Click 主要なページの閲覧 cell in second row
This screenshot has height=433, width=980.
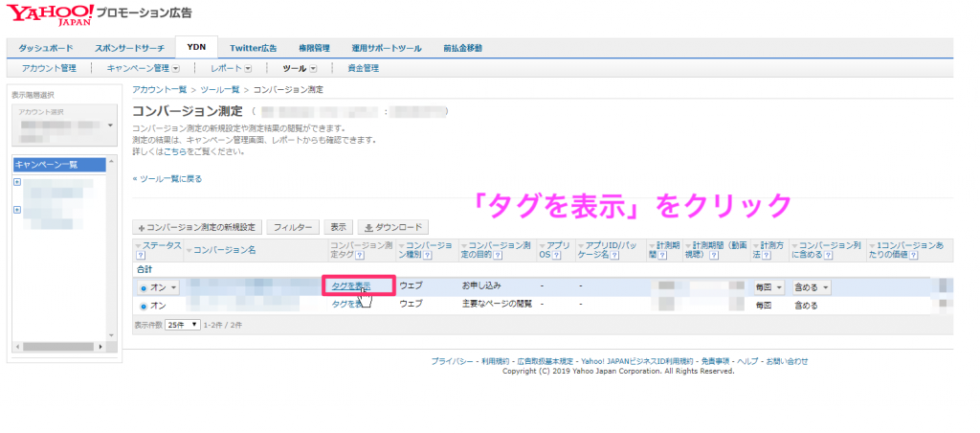click(497, 304)
